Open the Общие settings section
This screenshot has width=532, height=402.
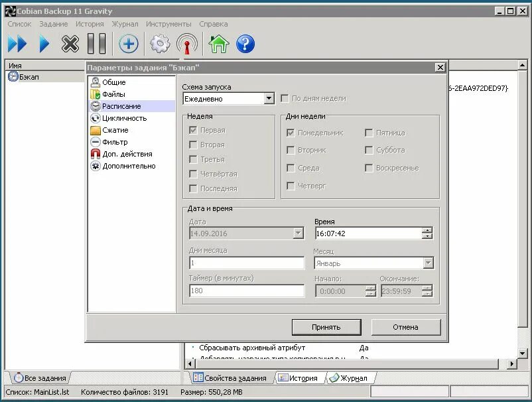coord(114,82)
